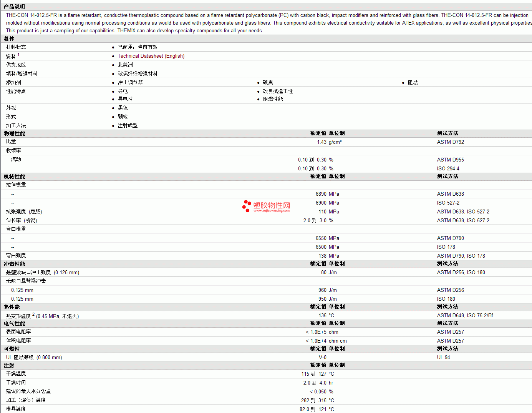This screenshot has width=532, height=413.
Task: Click ASTM D648, ISO 75-2/Bf test method
Action: click(465, 316)
